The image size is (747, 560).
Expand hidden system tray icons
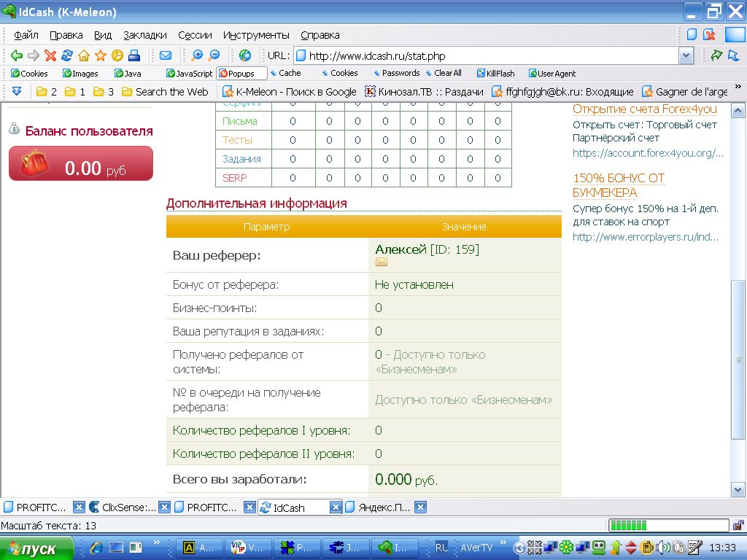pyautogui.click(x=519, y=548)
